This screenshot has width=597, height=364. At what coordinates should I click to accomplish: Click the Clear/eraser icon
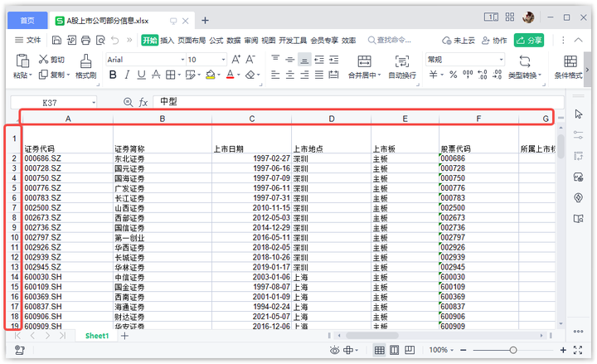250,75
